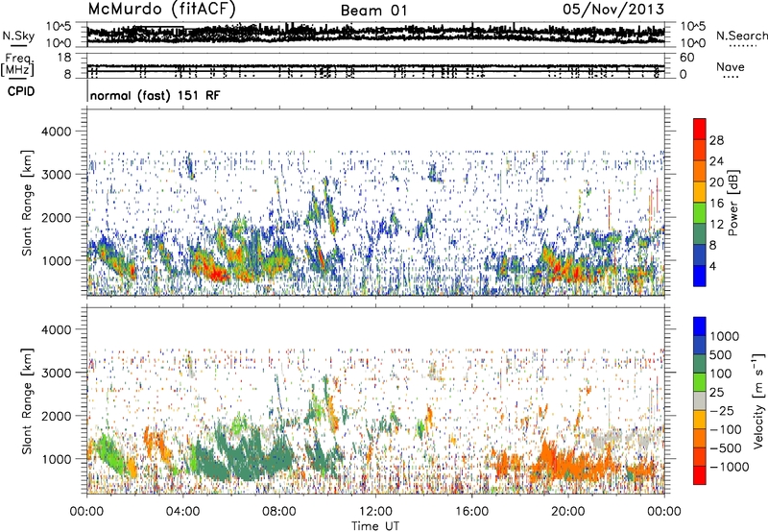This screenshot has height=532, width=768.
Task: Click the 'Beam 01' heading
Action: 373,11
